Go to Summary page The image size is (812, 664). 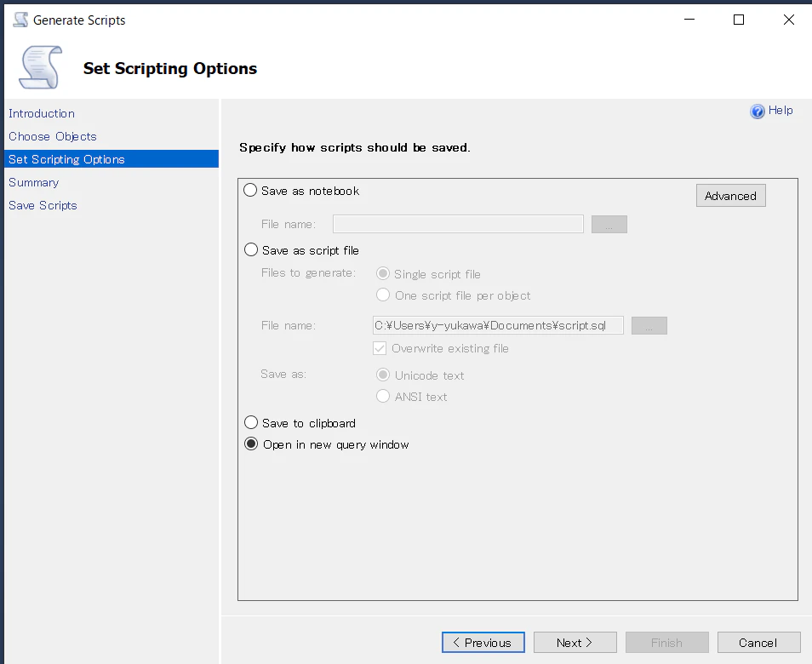pos(34,182)
